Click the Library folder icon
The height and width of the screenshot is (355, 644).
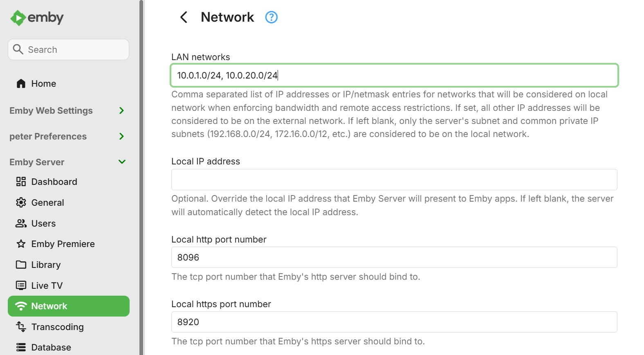21,265
